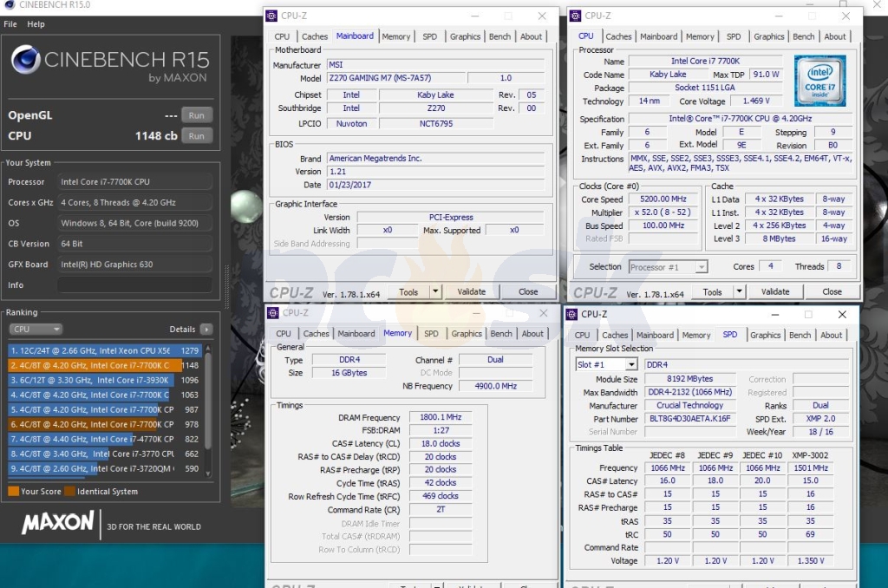Viewport: 888px width, 588px height.
Task: Switch to SPD tab in CPU tab CPU-Z window
Action: point(734,36)
